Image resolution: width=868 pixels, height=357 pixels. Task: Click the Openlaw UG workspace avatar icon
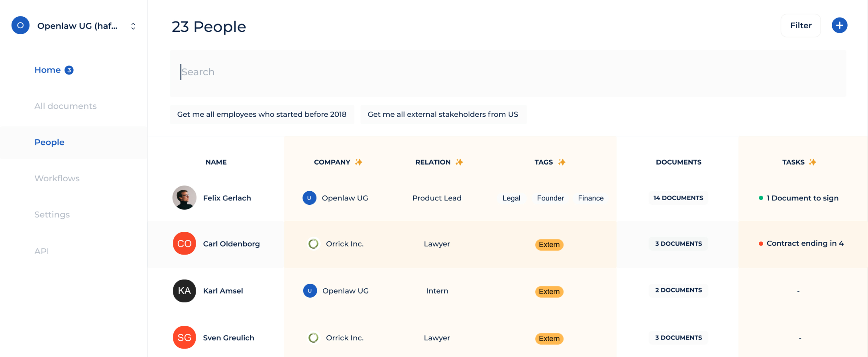pyautogui.click(x=20, y=25)
